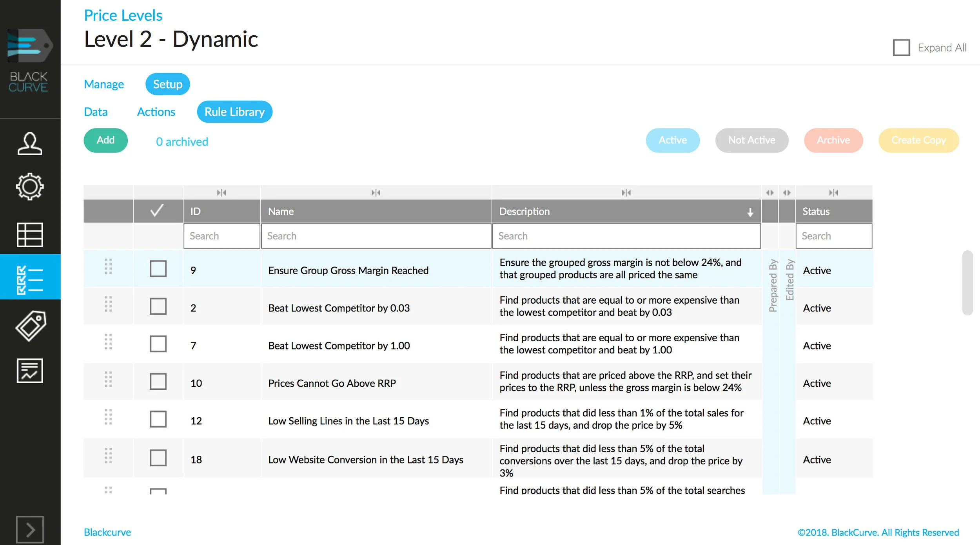Click the Create Copy button

point(918,140)
